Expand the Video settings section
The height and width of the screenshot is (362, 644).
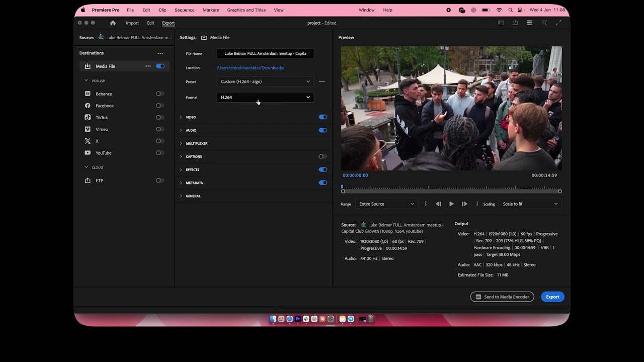click(x=181, y=117)
